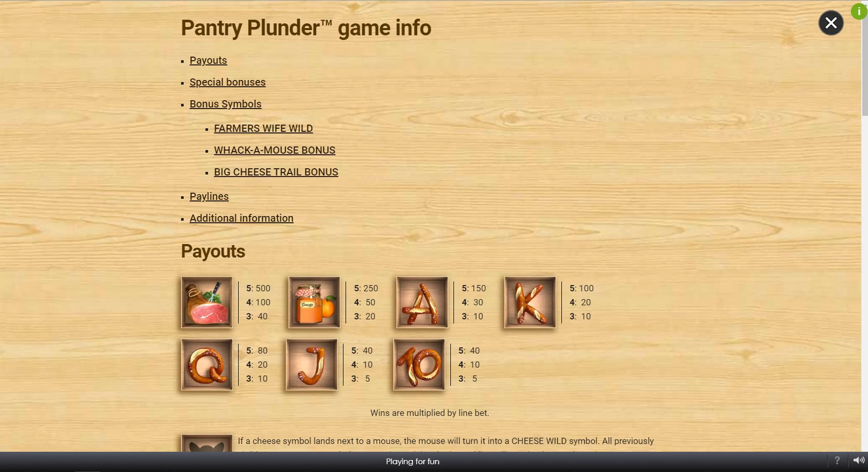Image resolution: width=868 pixels, height=472 pixels.
Task: Select Additional information menu item
Action: click(x=241, y=217)
